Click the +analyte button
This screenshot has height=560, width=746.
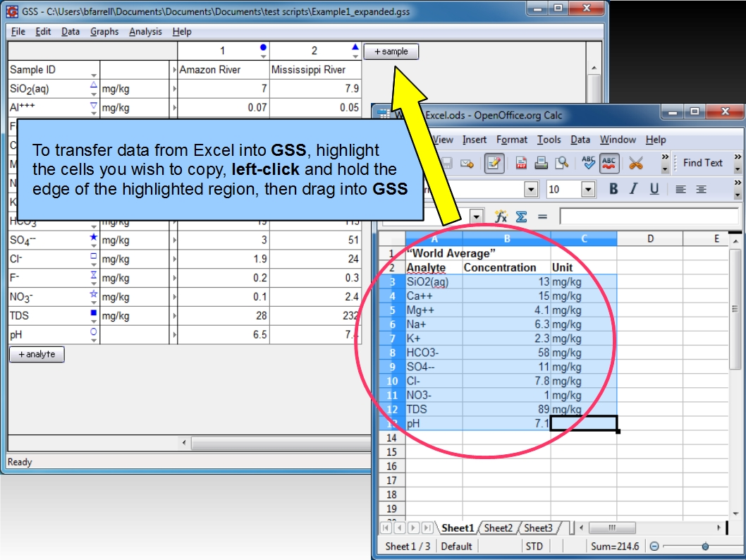coord(37,354)
